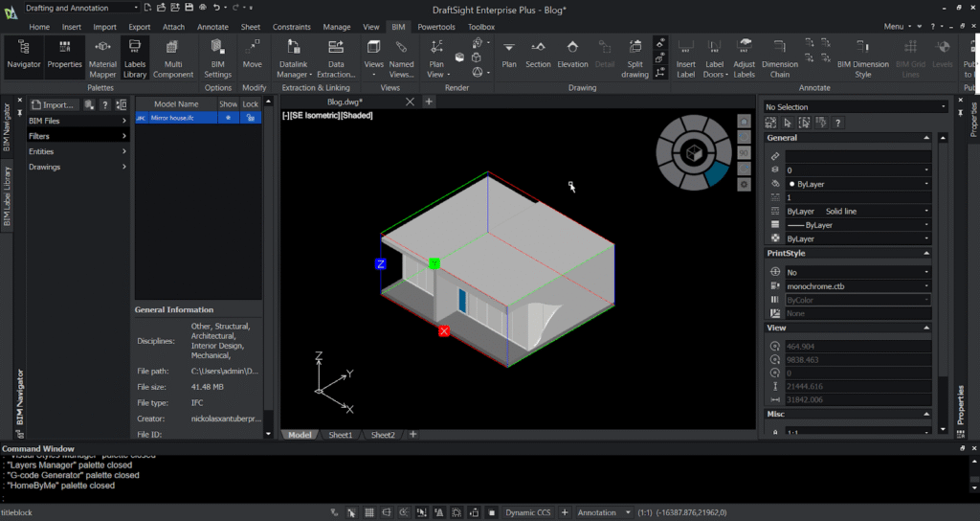Toggle the snap mode status bar icon
980x521 pixels.
point(352,512)
